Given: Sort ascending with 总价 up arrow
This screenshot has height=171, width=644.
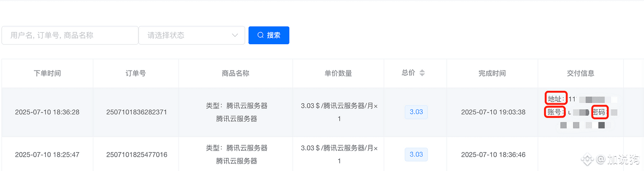Looking at the screenshot, I should coord(422,71).
